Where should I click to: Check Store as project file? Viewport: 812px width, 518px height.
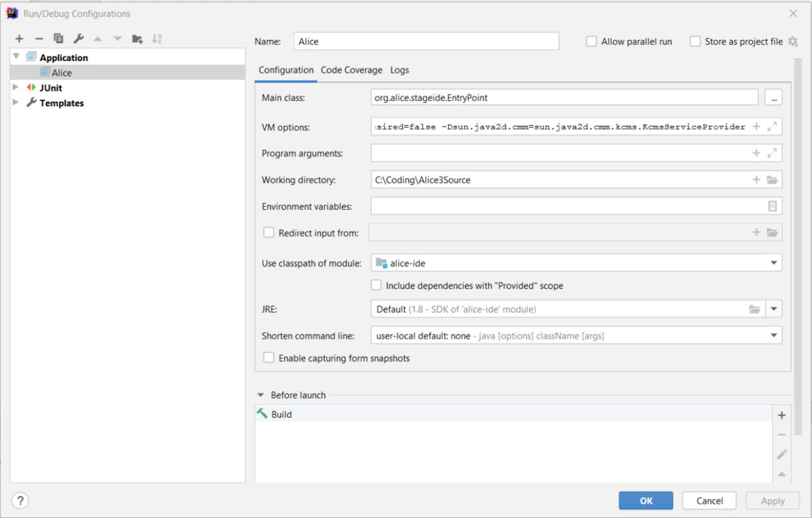(695, 41)
